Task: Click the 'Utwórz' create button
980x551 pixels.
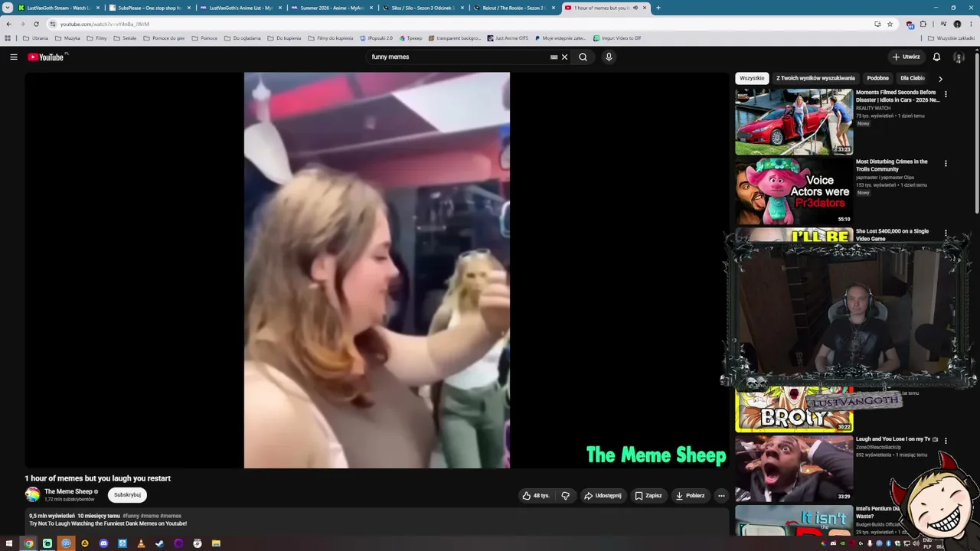Action: click(x=906, y=57)
